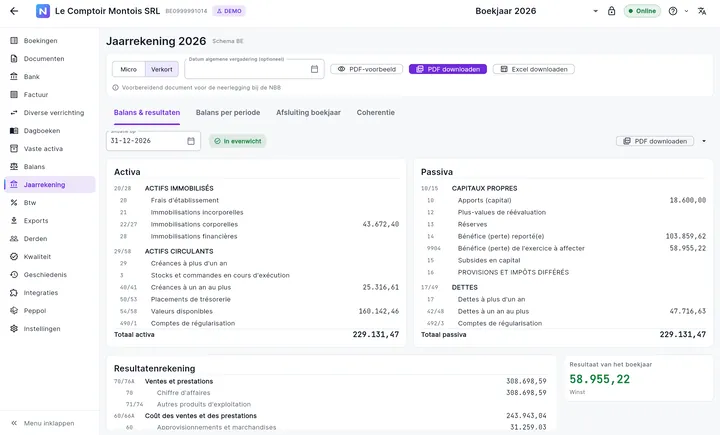
Task: Open the lock icon for fiscal year
Action: pyautogui.click(x=611, y=11)
